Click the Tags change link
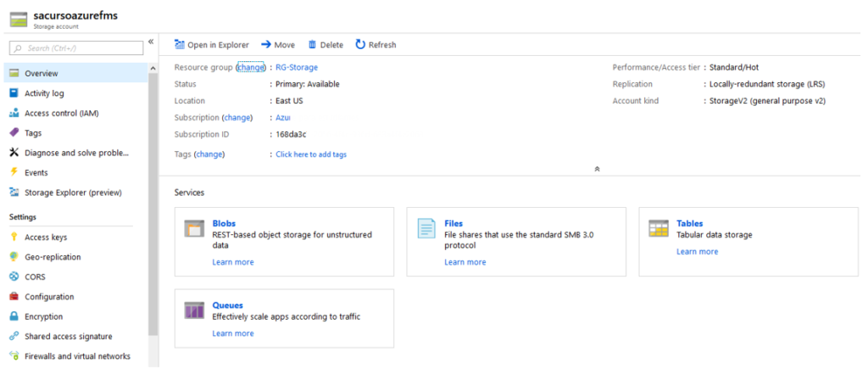The image size is (868, 380). click(209, 154)
